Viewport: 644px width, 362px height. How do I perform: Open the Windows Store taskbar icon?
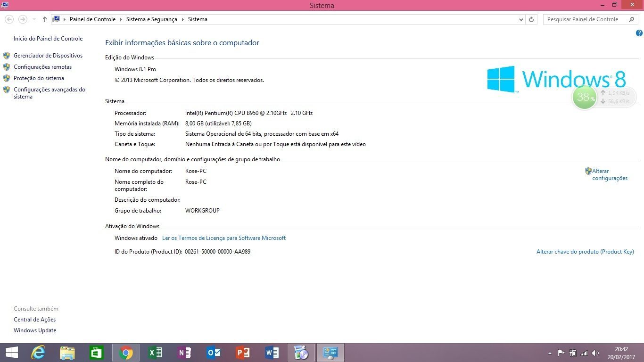tap(97, 353)
